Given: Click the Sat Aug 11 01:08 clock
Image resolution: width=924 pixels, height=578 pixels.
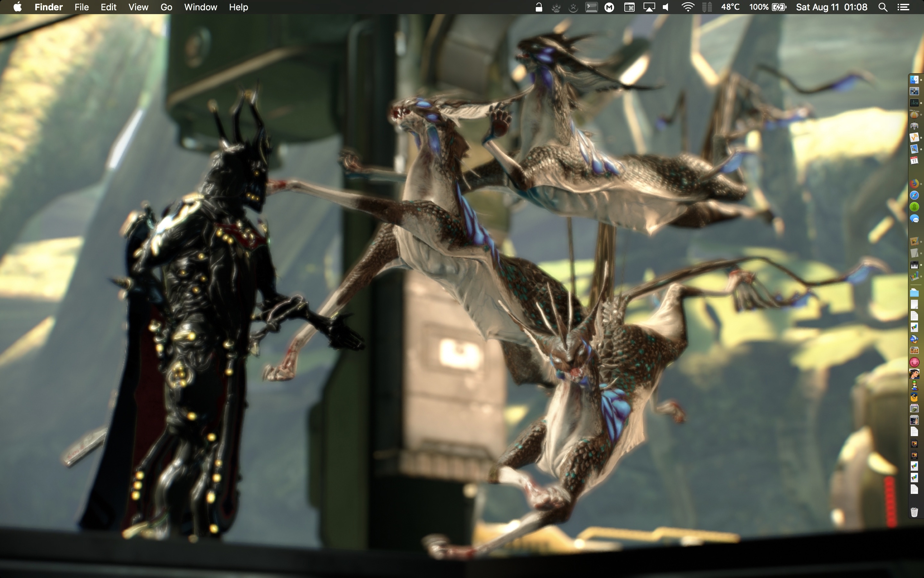Looking at the screenshot, I should pos(832,7).
